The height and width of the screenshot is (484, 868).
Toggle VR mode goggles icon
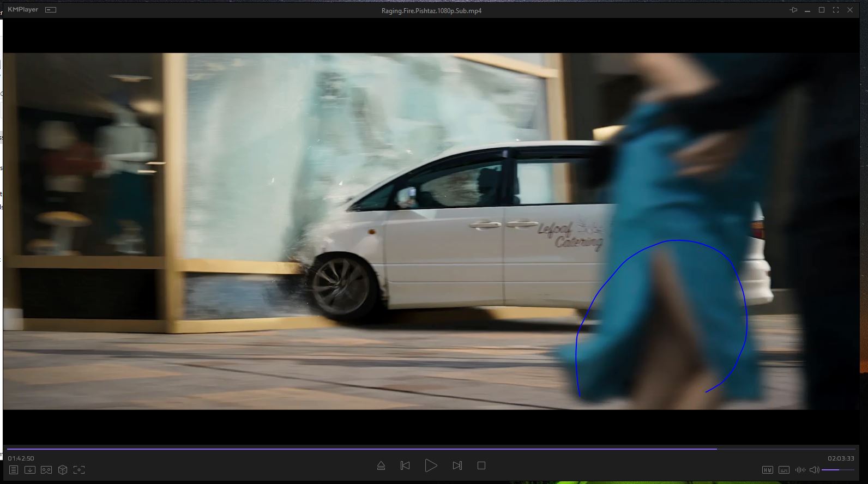point(46,470)
